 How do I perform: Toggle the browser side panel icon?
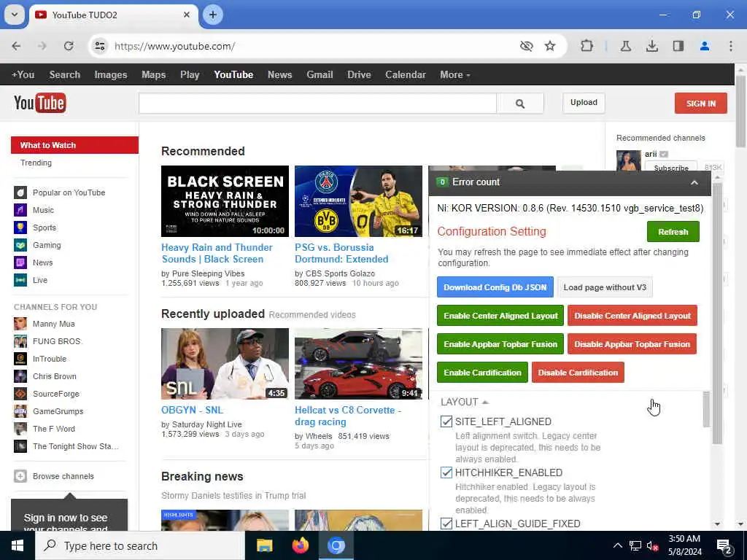678,46
